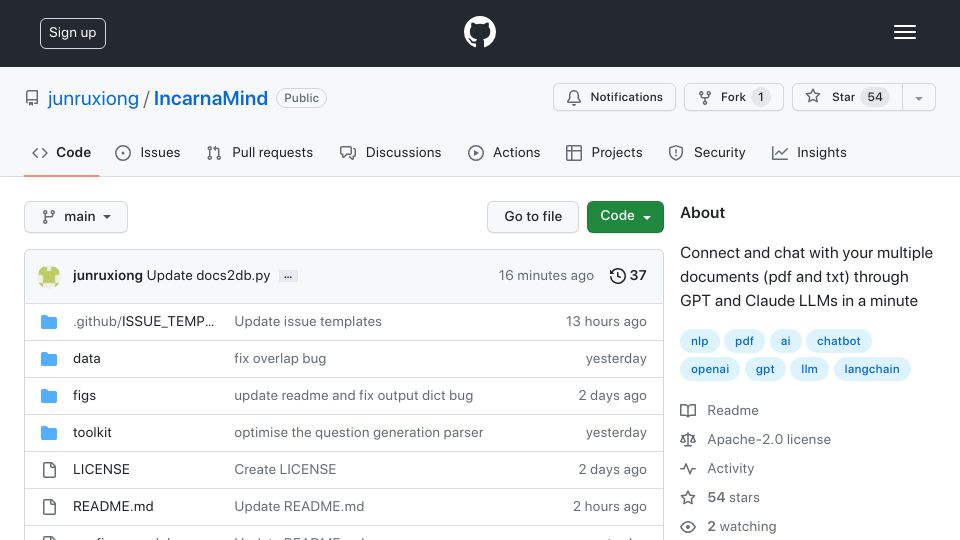Click the Go to file button

pos(533,217)
